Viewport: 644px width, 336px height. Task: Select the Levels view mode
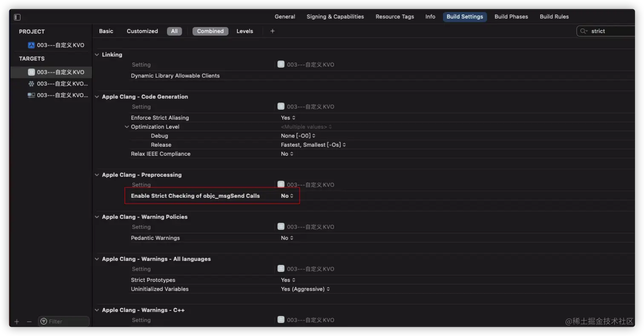coord(245,31)
